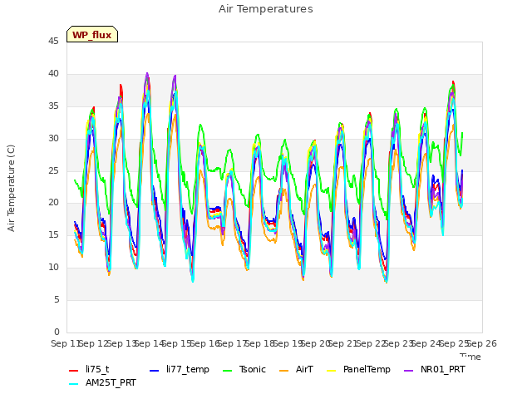Toggle the Tsonic legend entry

(244, 369)
